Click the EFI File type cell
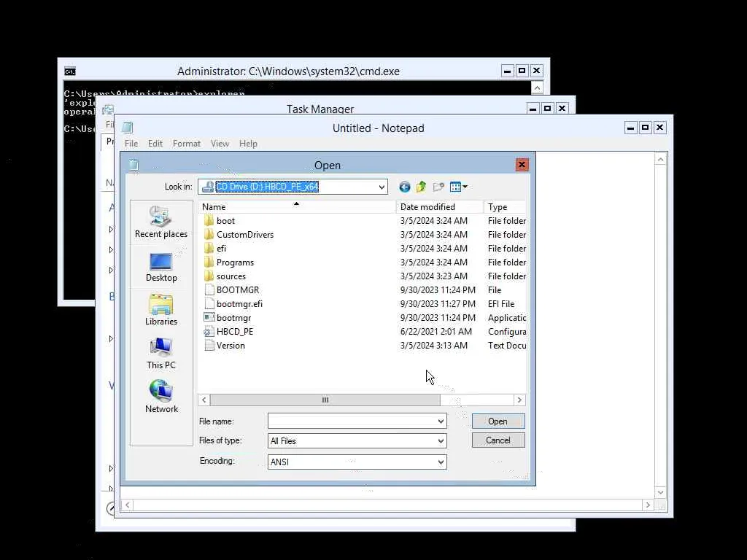Screen dimensions: 747x560 click(x=501, y=303)
